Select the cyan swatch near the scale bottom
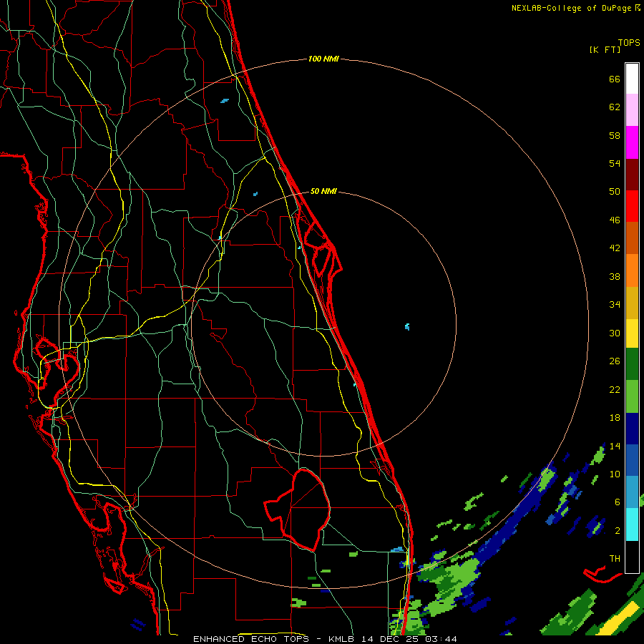This screenshot has height=644, width=644. pyautogui.click(x=632, y=525)
